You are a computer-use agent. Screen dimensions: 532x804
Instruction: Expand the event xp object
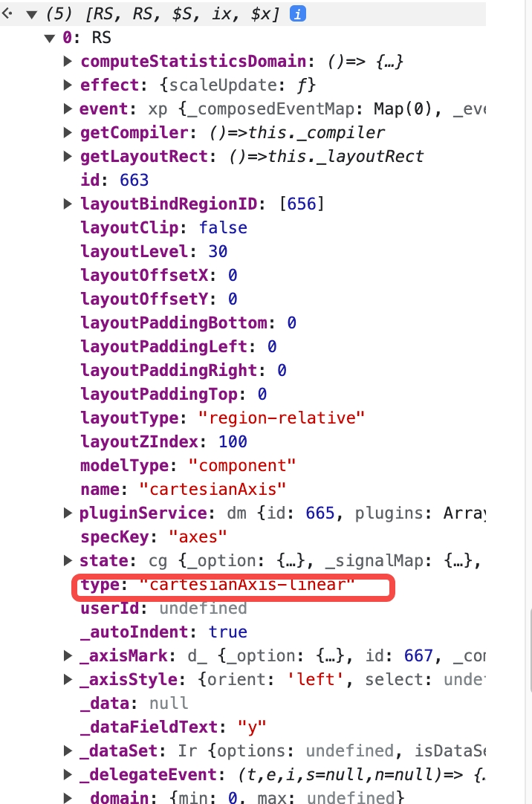click(x=68, y=108)
